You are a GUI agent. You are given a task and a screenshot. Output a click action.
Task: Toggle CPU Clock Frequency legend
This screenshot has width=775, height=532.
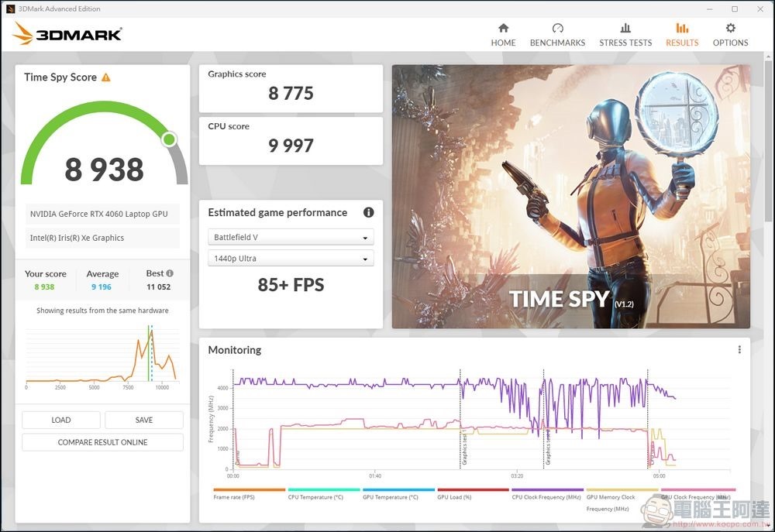point(547,494)
